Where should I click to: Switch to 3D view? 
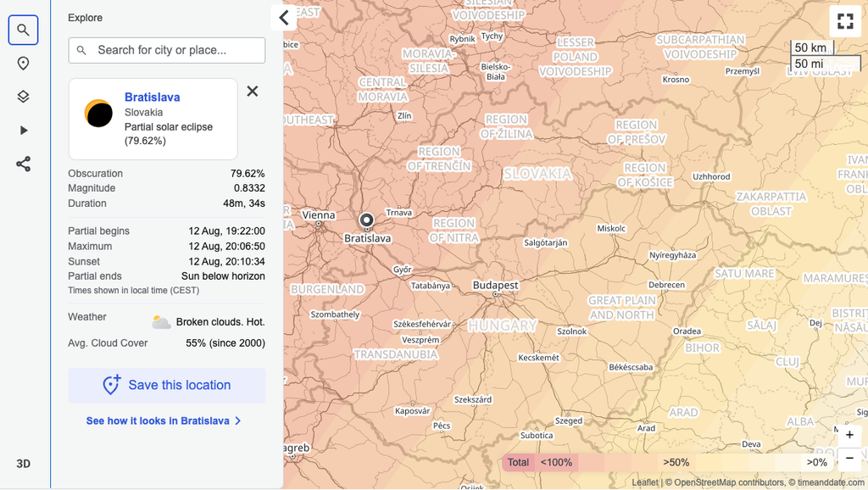tap(23, 464)
